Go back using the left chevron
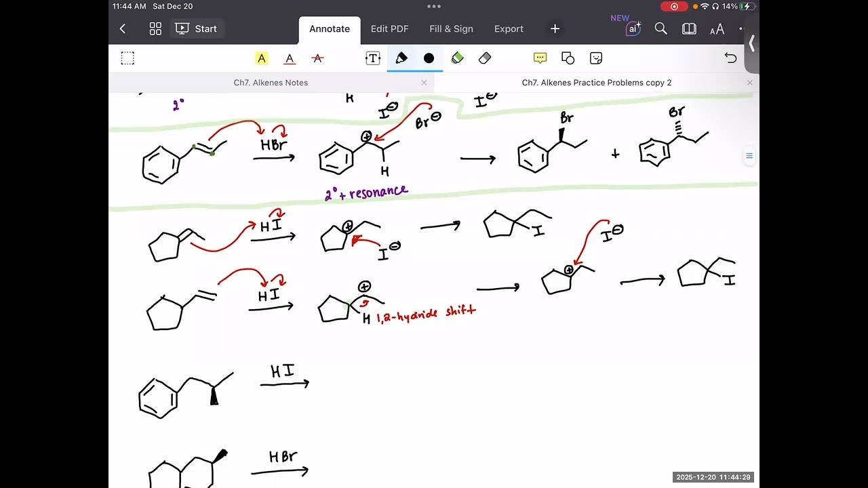The width and height of the screenshot is (868, 488). click(x=122, y=28)
